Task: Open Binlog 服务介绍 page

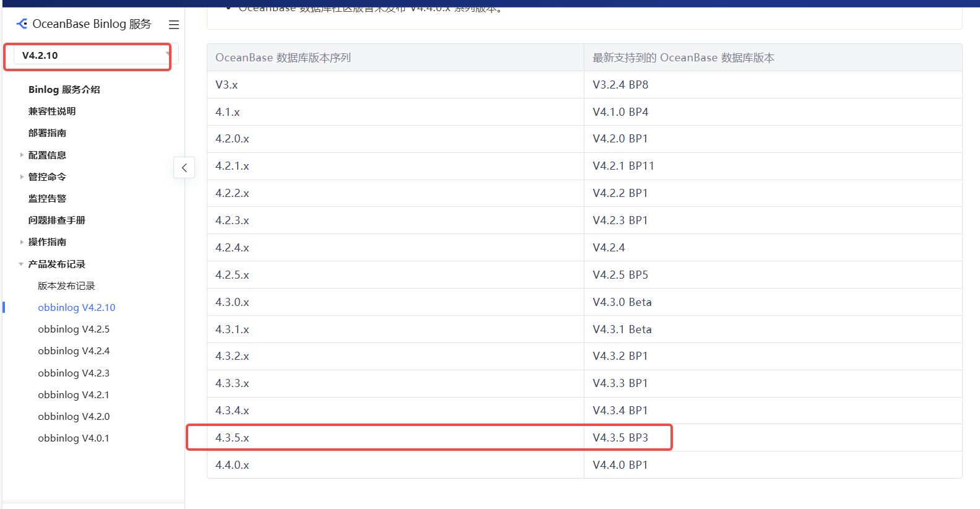Action: point(64,90)
